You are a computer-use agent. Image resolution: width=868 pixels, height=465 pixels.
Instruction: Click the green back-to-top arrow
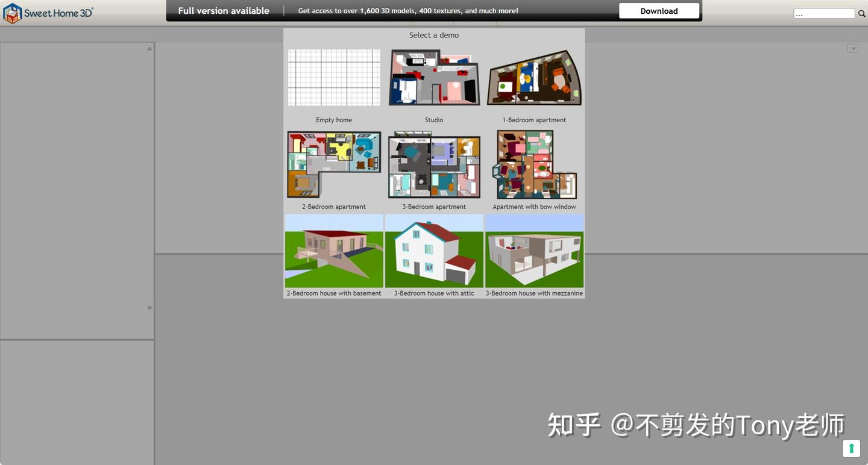click(x=851, y=448)
